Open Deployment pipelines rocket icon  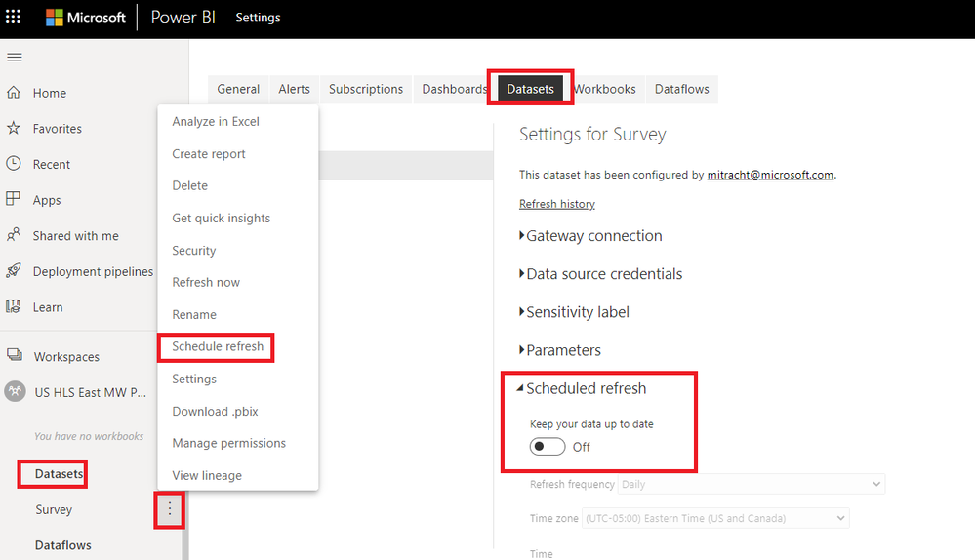pyautogui.click(x=13, y=270)
